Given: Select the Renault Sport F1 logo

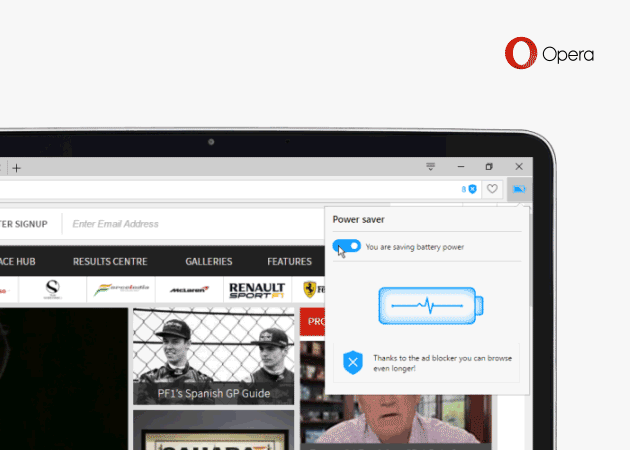Looking at the screenshot, I should (257, 290).
